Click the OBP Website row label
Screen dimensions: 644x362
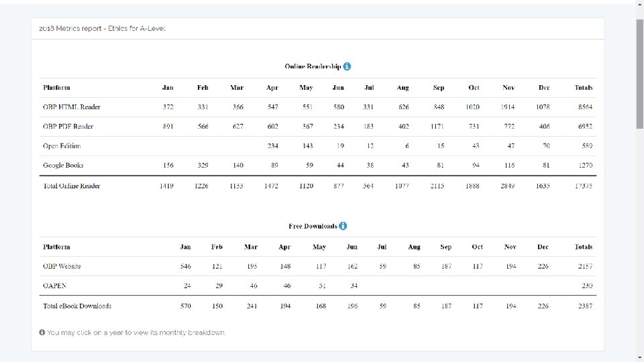[x=62, y=267]
